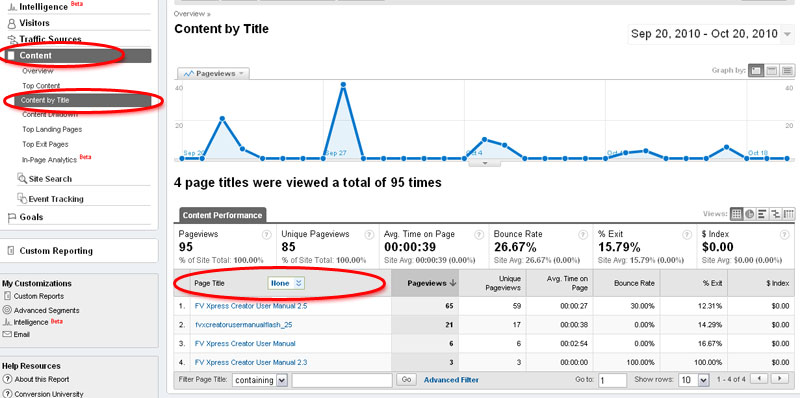Open Top Landing Pages report

[52, 130]
